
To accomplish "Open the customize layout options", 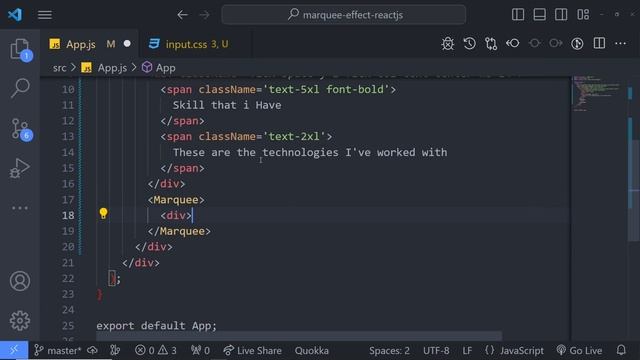I will pos(583,15).
